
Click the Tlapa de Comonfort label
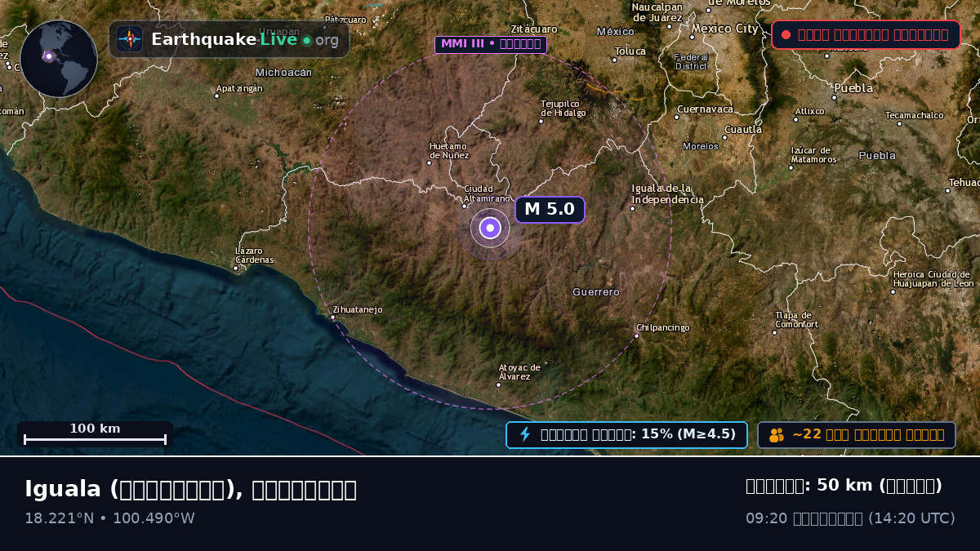(x=795, y=319)
